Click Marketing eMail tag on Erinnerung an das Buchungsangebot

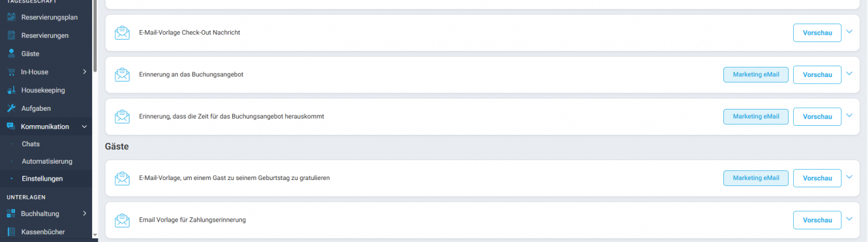pyautogui.click(x=756, y=75)
